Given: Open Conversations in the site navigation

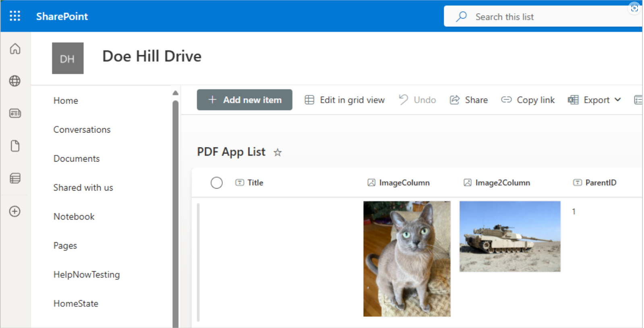Looking at the screenshot, I should 82,130.
